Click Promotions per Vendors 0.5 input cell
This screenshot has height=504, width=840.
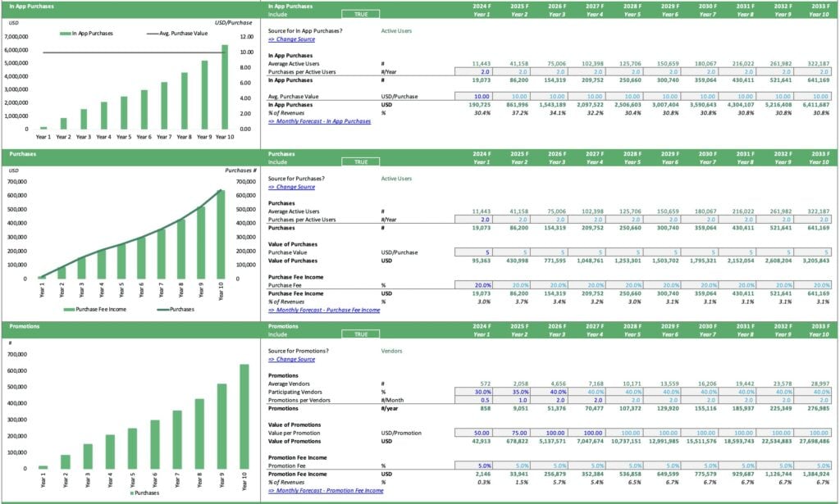pos(473,400)
